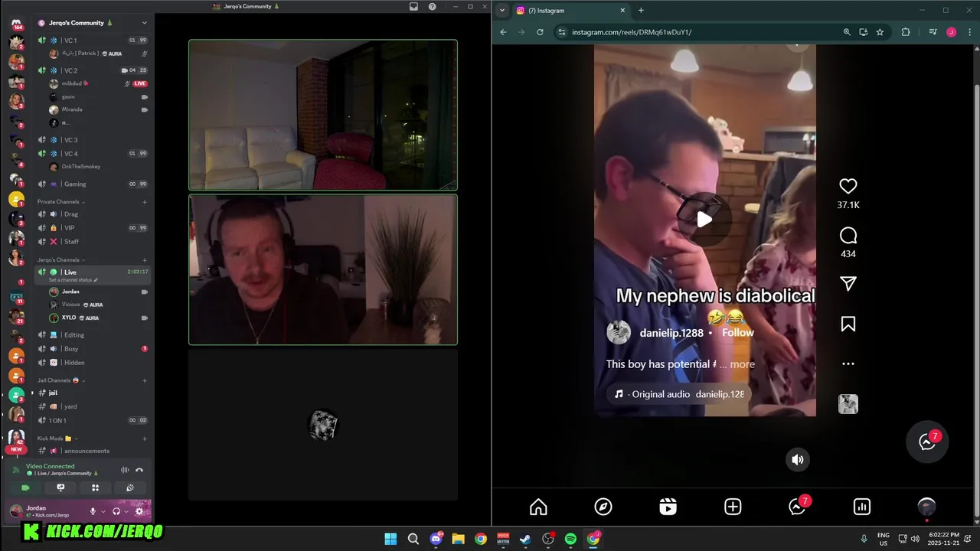The image size is (980, 551).
Task: Add channel to Jail Channels category
Action: point(144,380)
